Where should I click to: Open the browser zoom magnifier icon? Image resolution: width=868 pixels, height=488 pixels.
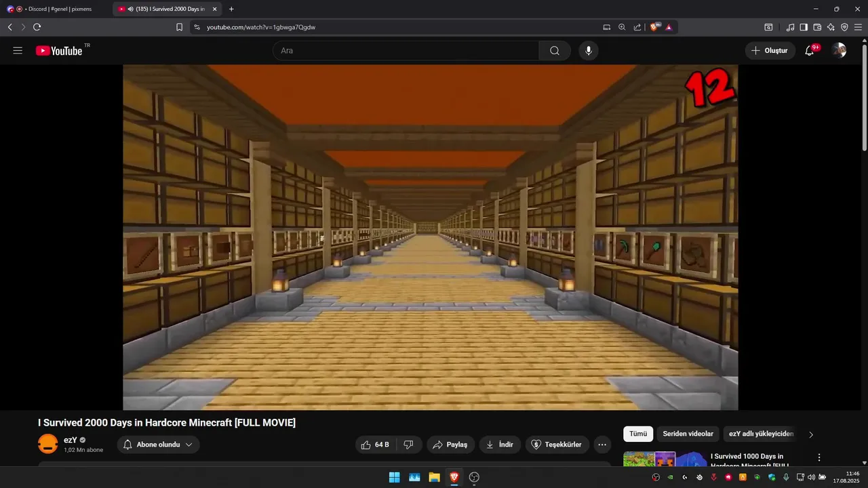[622, 27]
